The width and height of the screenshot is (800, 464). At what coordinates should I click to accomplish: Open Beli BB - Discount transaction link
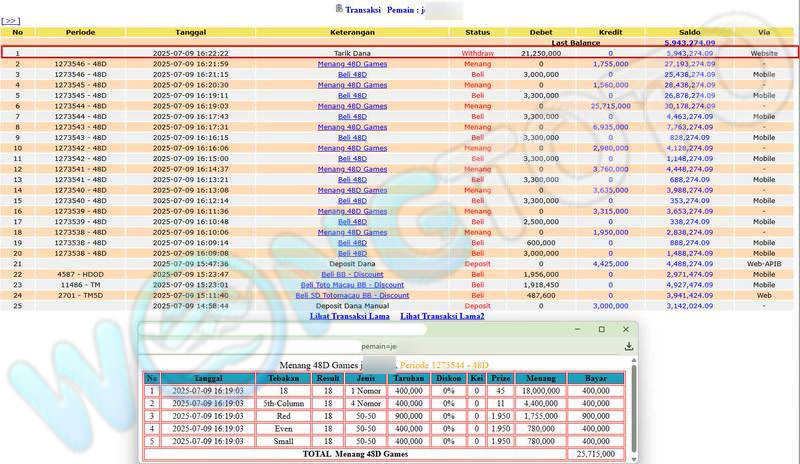pyautogui.click(x=352, y=274)
